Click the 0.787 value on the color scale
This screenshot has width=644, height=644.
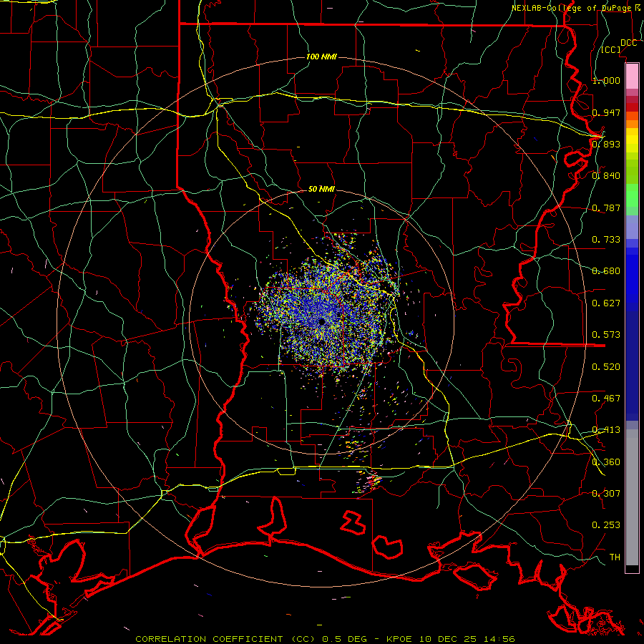click(606, 208)
